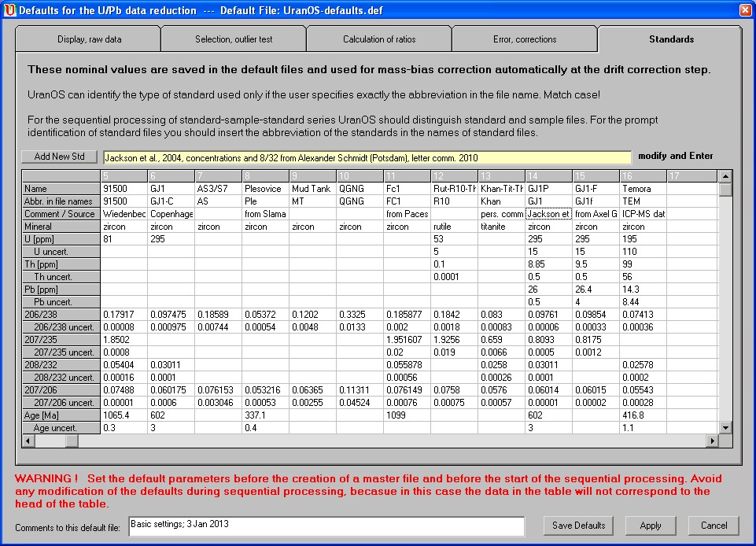The width and height of the screenshot is (756, 546).
Task: Select the AS3/S7 name cell
Action: pyautogui.click(x=219, y=189)
